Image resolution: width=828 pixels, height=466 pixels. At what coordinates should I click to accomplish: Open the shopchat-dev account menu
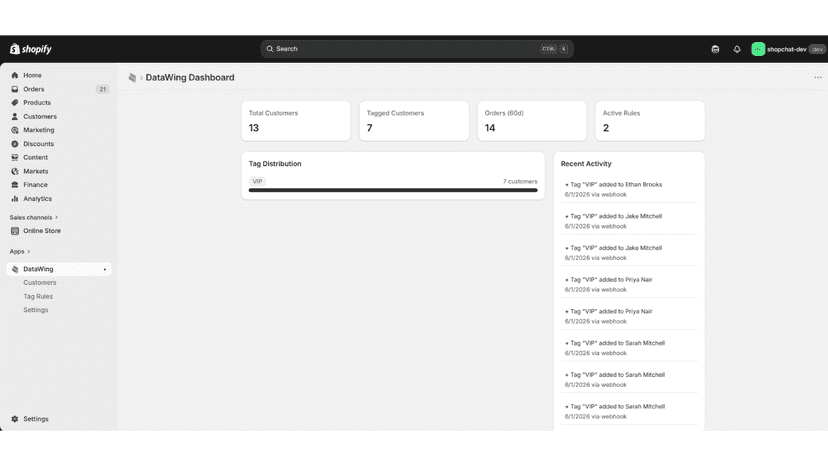coord(788,49)
